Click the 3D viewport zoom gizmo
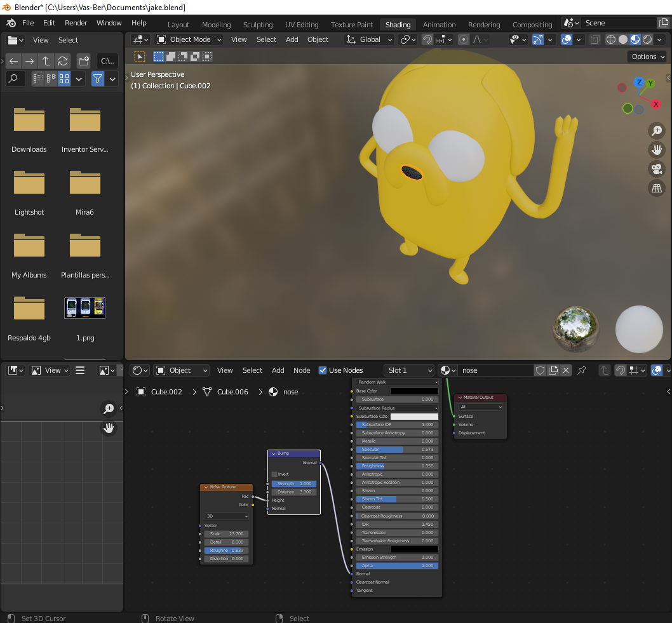The image size is (672, 623). (657, 131)
